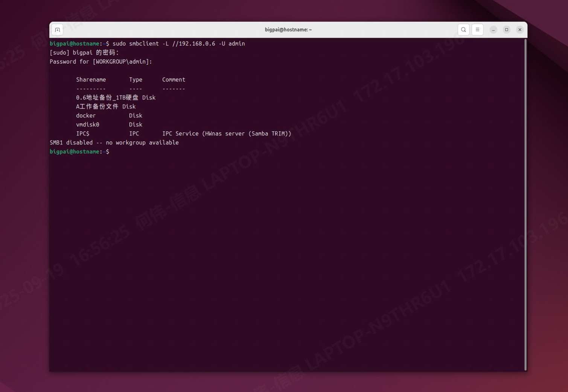Select the 0.6地址备份_1TB硬盘 share name
Screen dimensions: 568x392
[x=107, y=97]
